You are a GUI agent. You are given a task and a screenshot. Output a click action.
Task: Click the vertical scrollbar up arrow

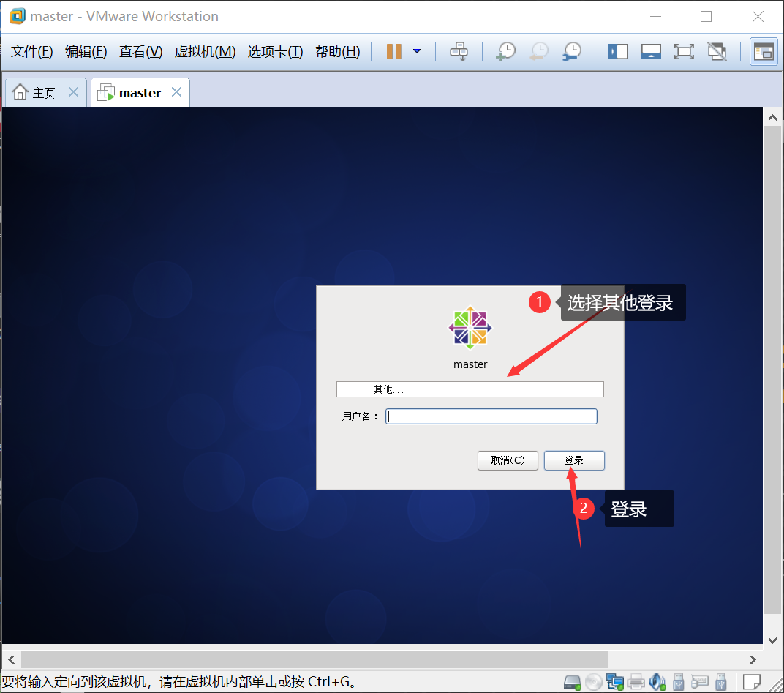(772, 118)
